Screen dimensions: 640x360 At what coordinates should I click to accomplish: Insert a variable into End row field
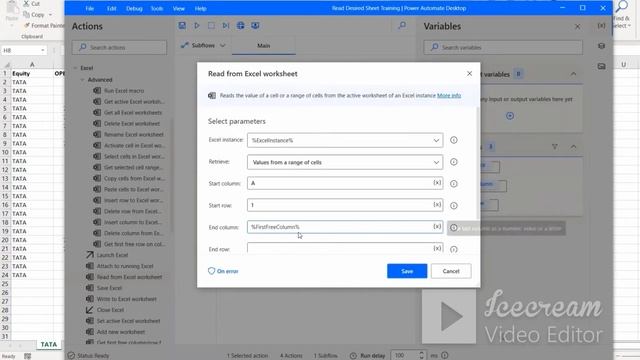[437, 248]
